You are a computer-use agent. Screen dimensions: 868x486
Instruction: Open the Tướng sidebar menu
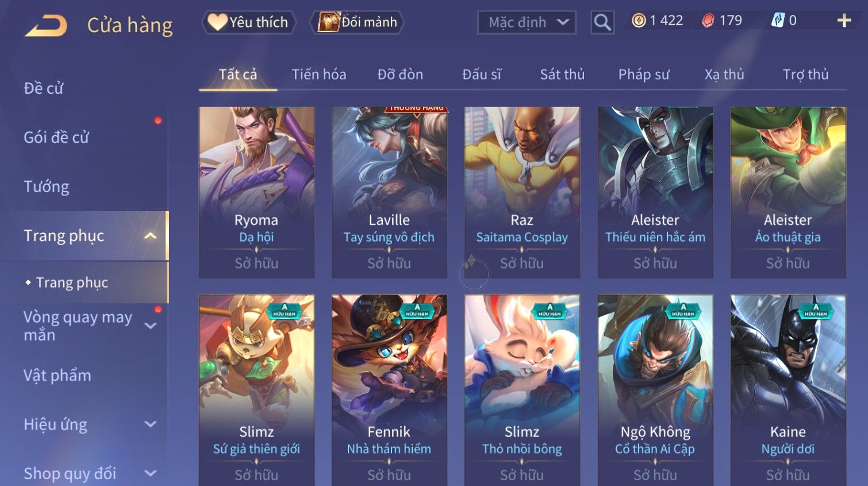click(47, 186)
